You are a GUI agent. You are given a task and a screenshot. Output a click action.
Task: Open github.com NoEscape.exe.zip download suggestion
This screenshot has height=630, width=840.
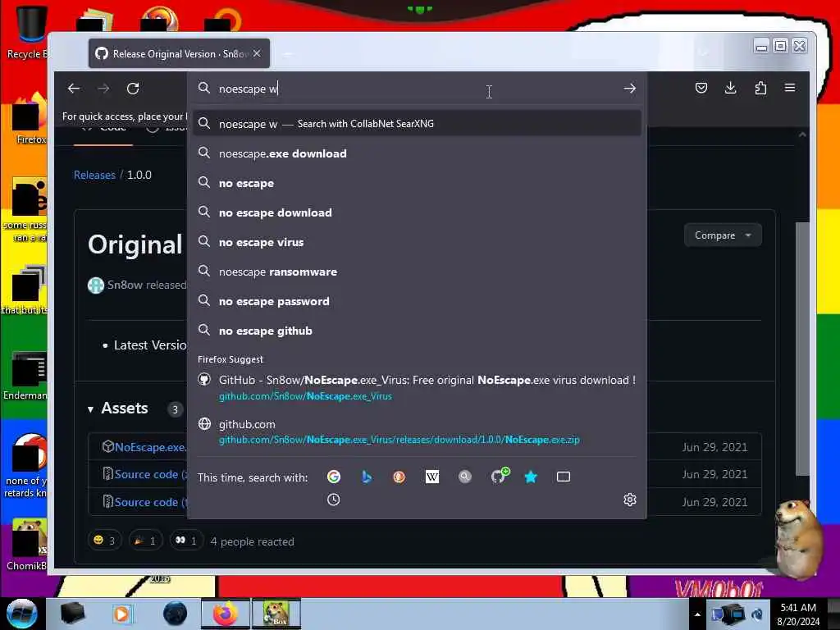tap(417, 431)
